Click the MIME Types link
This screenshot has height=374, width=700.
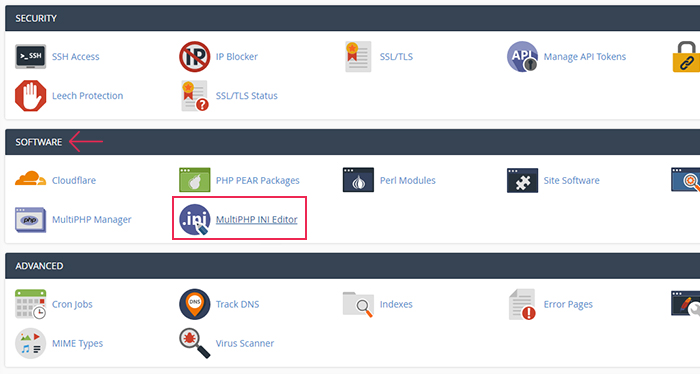click(x=77, y=343)
